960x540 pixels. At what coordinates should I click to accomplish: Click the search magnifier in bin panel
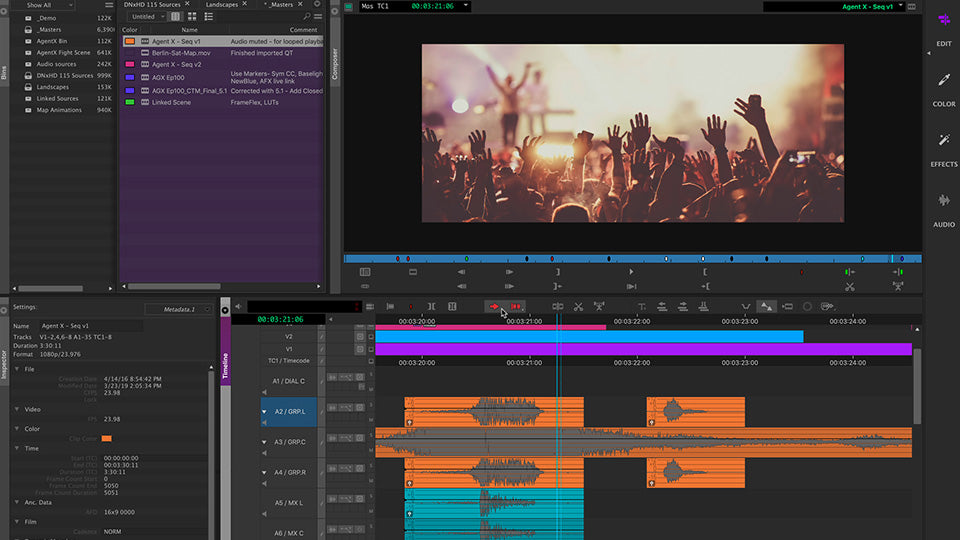tap(306, 17)
